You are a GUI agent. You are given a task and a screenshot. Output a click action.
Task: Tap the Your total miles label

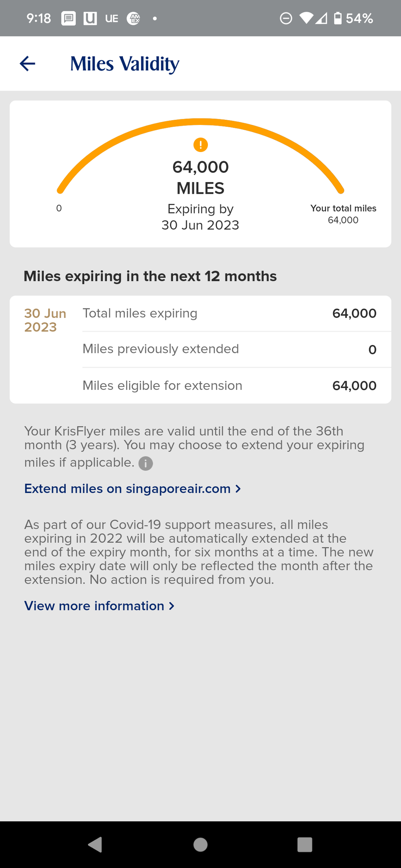tap(343, 209)
